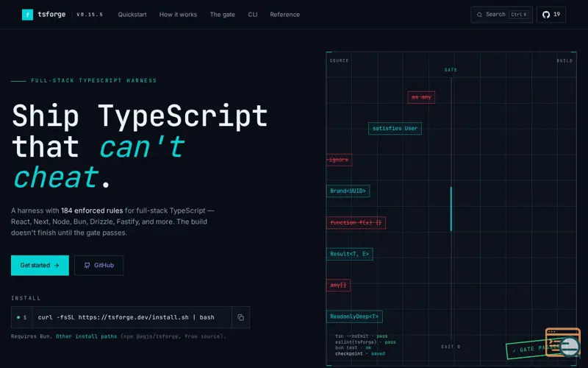
Task: Click the "eslint(tsforge) · pass" line
Action: [x=365, y=342]
